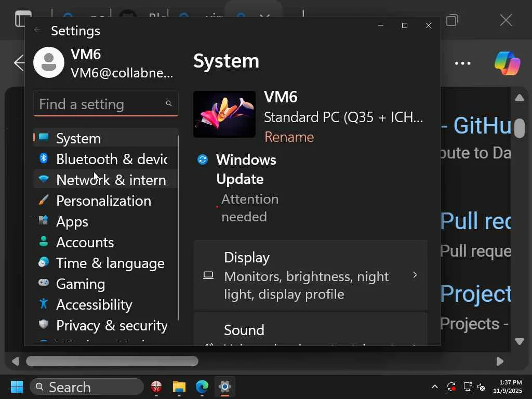This screenshot has width=532, height=399.
Task: Open Gaming settings category
Action: coord(81,284)
